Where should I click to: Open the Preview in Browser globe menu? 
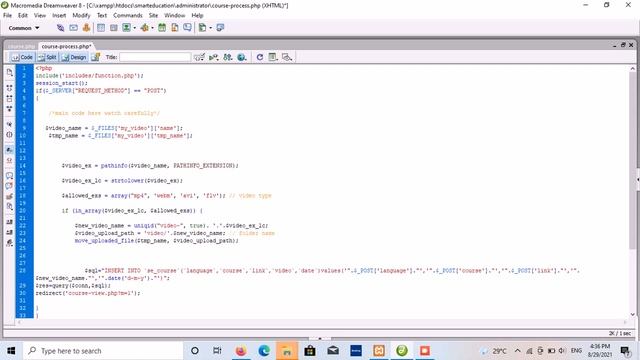pos(242,57)
